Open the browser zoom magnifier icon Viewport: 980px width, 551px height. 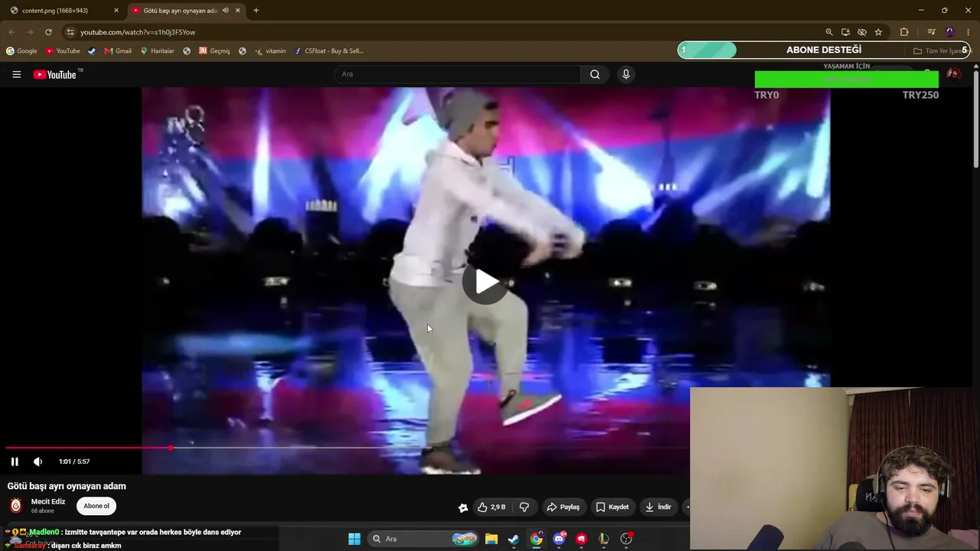828,32
